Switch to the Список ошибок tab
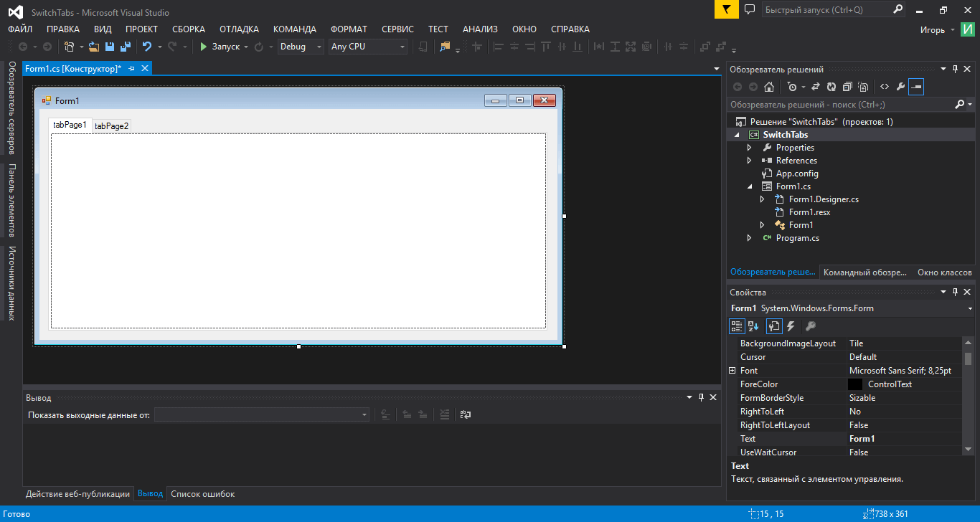980x522 pixels. pos(202,494)
